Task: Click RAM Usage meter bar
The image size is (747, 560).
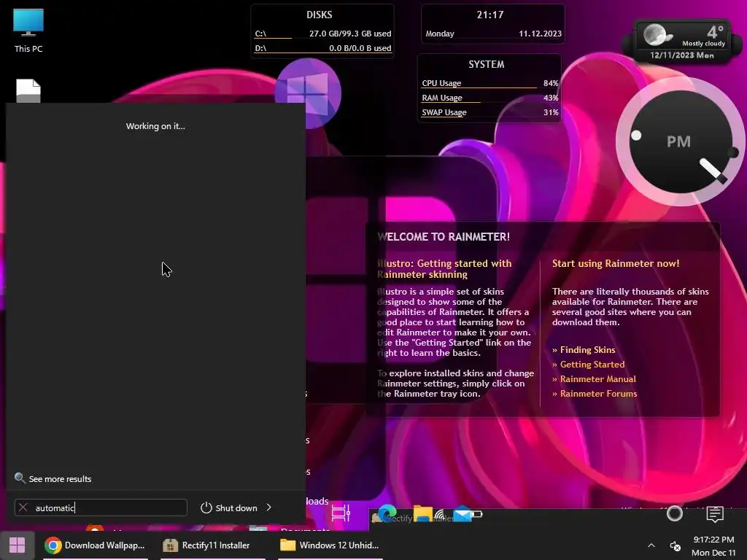Action: coord(489,98)
